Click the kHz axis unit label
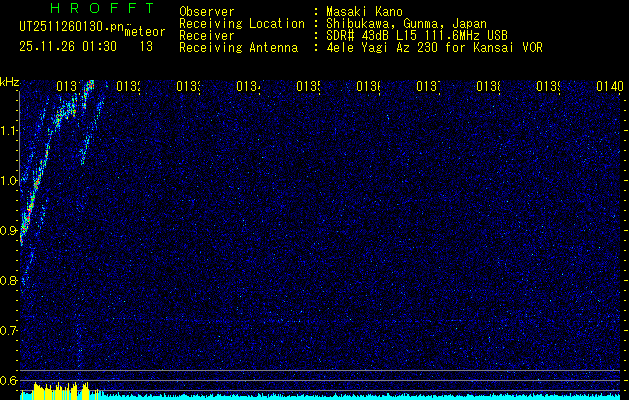 (9, 81)
